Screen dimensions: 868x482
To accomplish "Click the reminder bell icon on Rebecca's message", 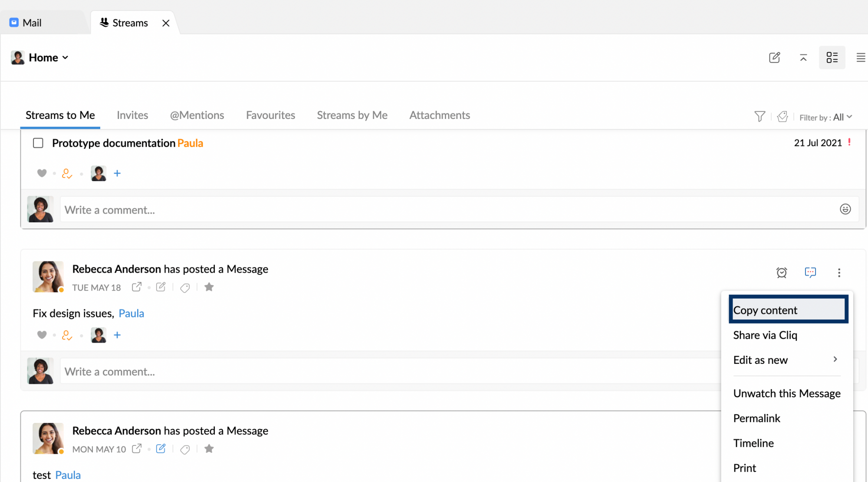I will [x=781, y=272].
